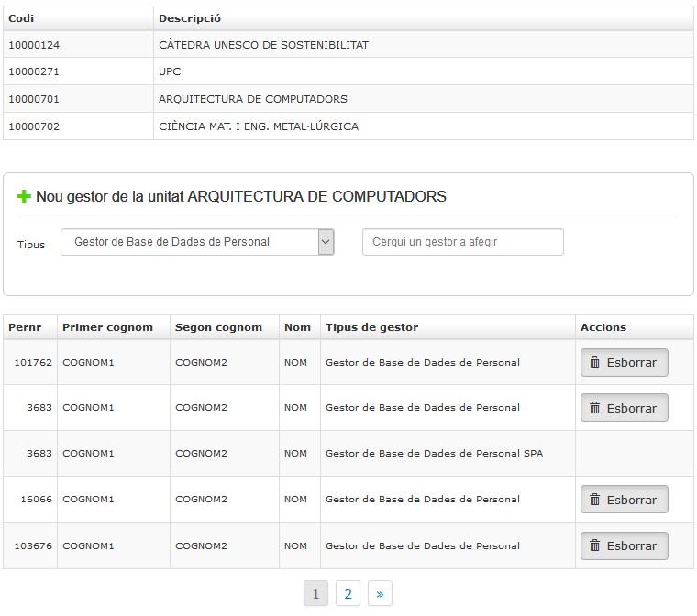Select unit code 10000702
The image size is (697, 616).
point(34,126)
